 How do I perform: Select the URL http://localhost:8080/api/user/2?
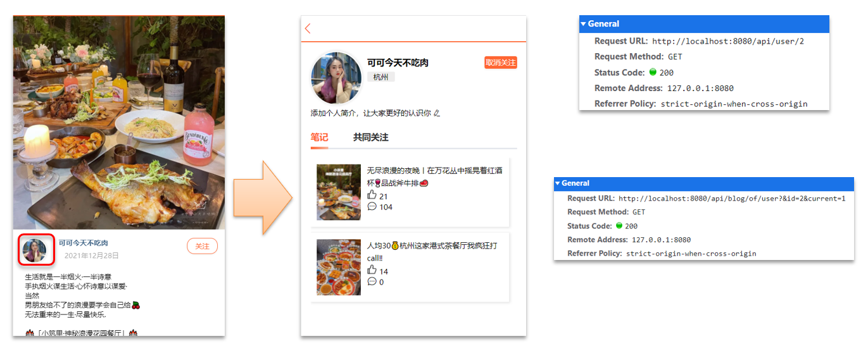(728, 41)
